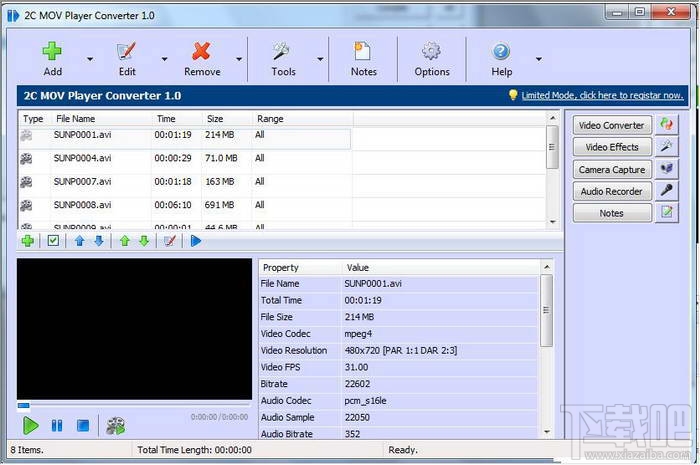Expand the Remove dropdown arrow
Image resolution: width=700 pixels, height=465 pixels.
point(239,59)
